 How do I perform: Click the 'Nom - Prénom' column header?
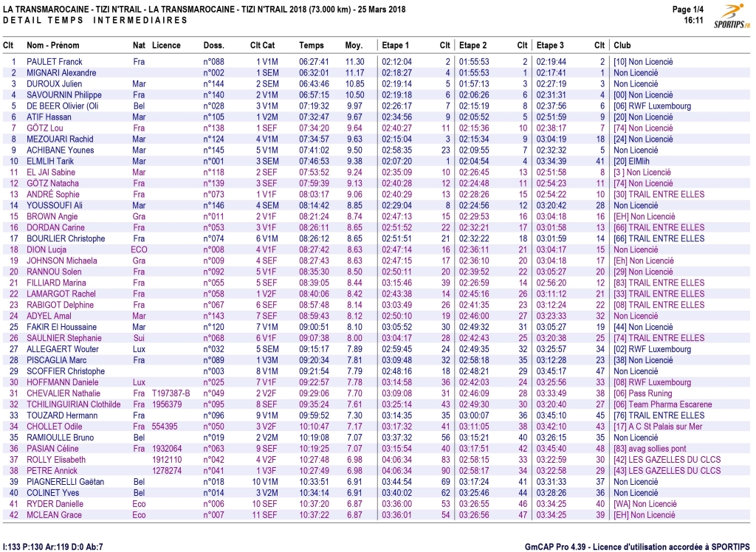click(52, 46)
